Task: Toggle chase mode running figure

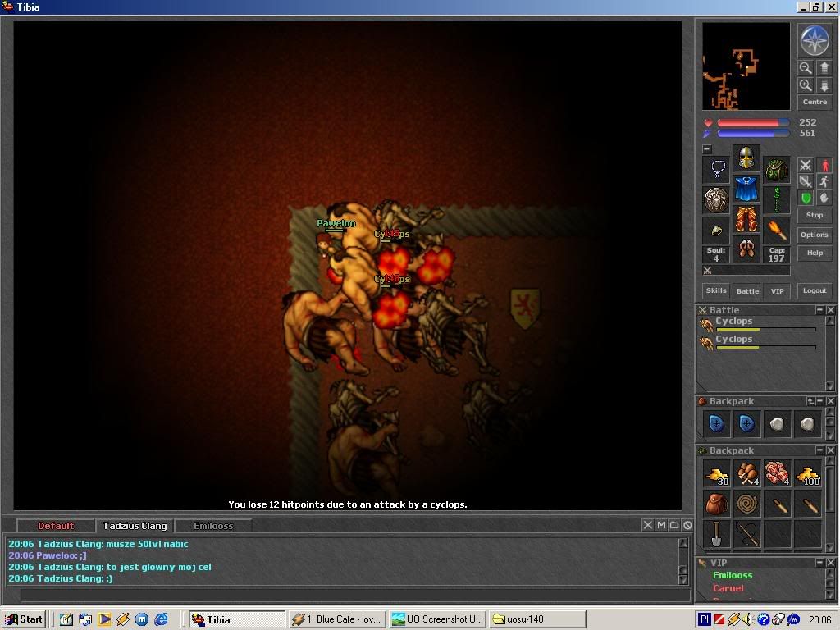Action: click(824, 181)
